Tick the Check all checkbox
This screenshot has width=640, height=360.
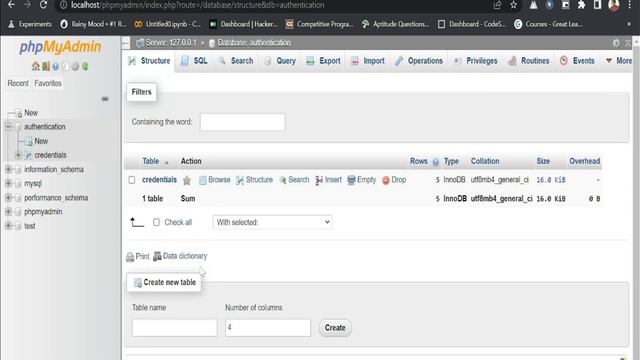click(156, 222)
